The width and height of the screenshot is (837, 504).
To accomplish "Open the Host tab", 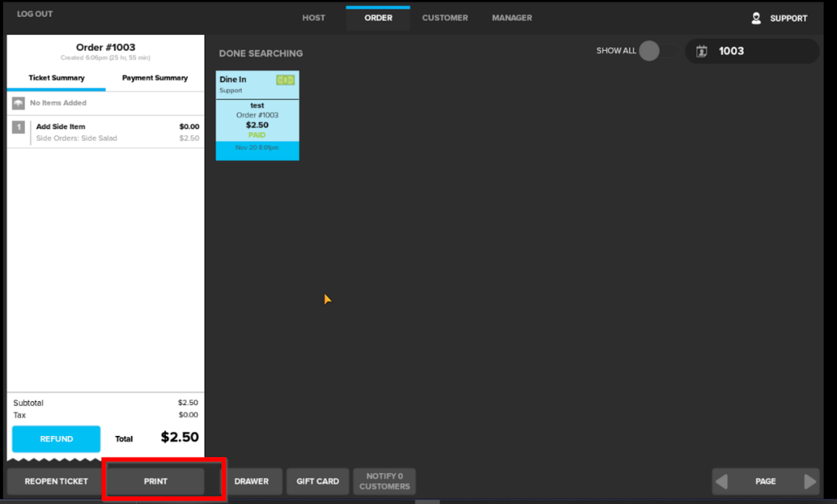I will pos(314,18).
